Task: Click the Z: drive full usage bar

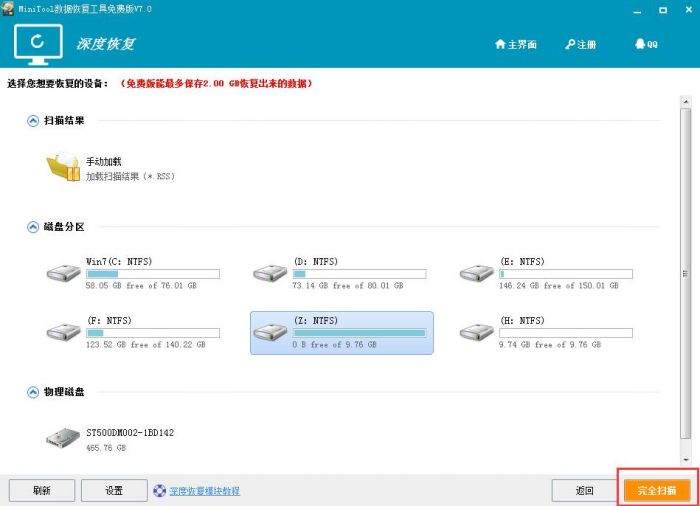Action: pos(359,333)
